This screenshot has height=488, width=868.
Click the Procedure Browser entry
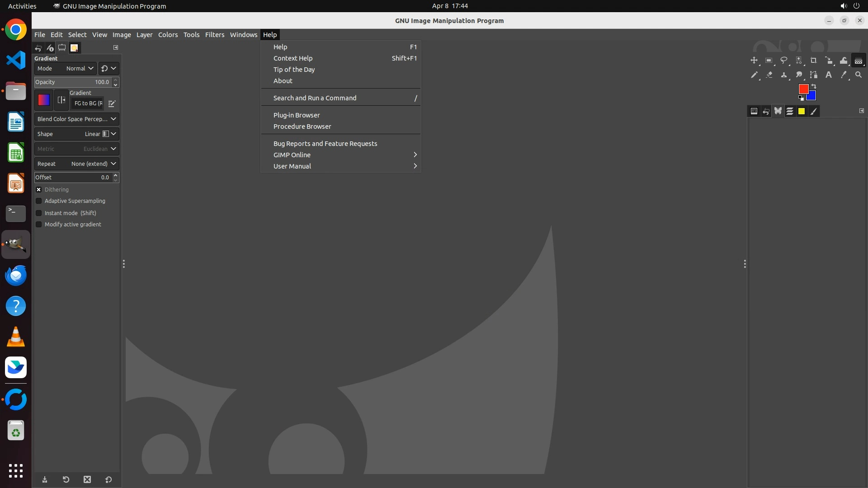click(x=302, y=127)
